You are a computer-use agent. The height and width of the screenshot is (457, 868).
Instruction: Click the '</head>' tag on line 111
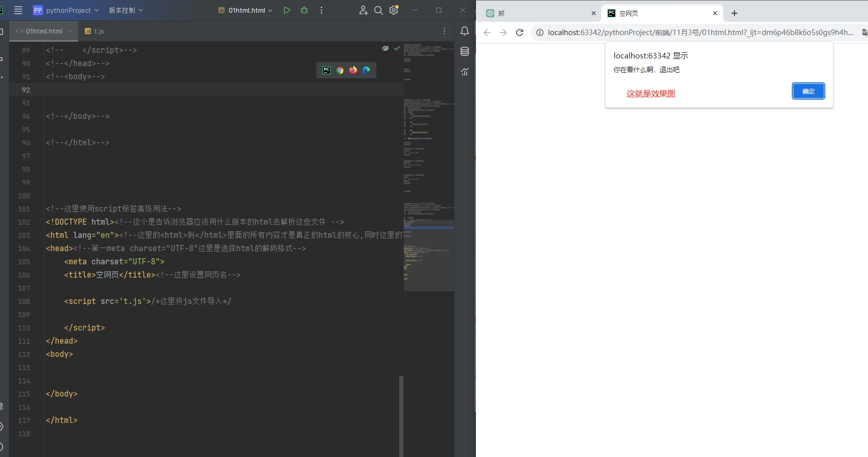pyautogui.click(x=61, y=341)
